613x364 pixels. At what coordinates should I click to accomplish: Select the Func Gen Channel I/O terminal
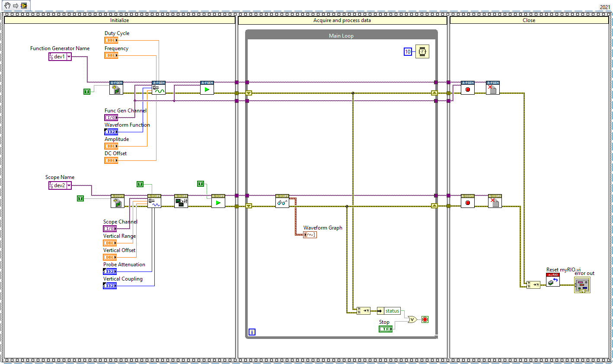coord(111,118)
